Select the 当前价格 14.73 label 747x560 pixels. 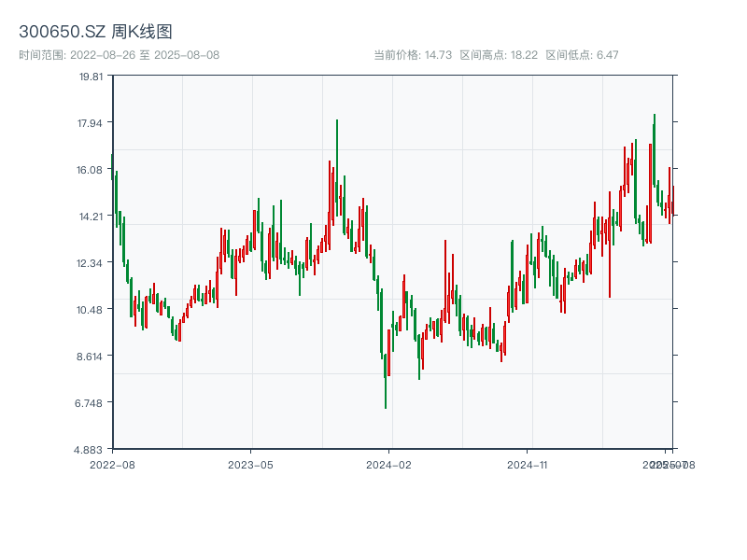pyautogui.click(x=413, y=55)
